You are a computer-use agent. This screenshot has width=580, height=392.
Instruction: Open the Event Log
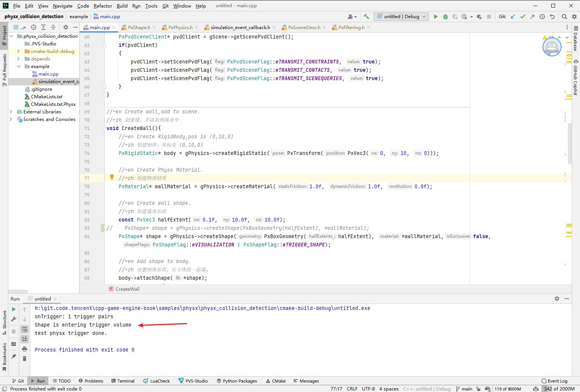point(554,381)
